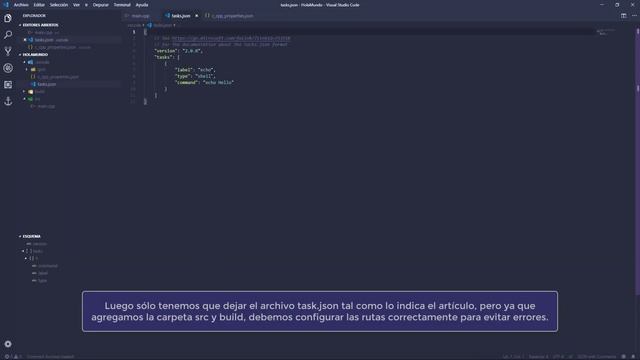Open the Archivo menu
The image size is (640, 360).
tap(21, 5)
